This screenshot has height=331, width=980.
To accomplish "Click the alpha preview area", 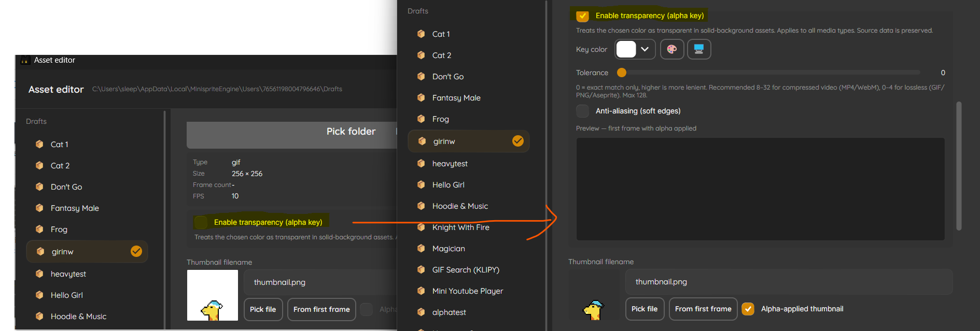I will click(x=760, y=189).
